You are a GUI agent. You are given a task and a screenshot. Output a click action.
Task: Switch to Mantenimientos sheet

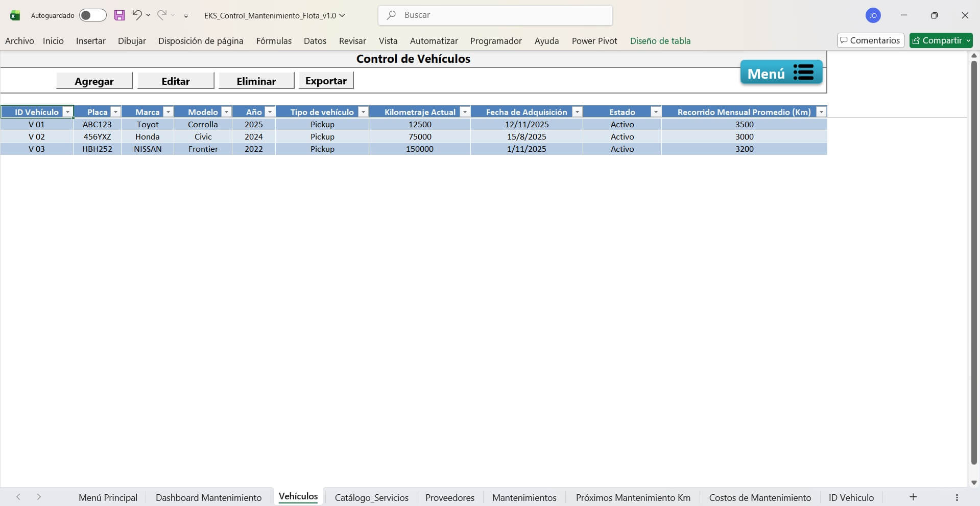524,497
